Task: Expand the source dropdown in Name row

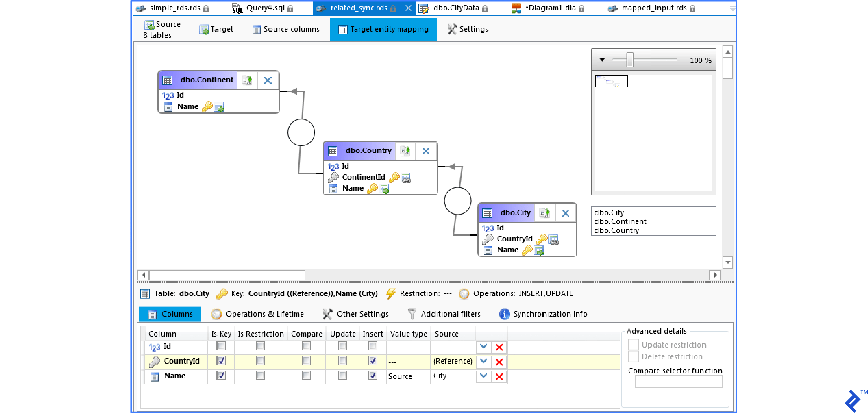Action: (x=484, y=377)
